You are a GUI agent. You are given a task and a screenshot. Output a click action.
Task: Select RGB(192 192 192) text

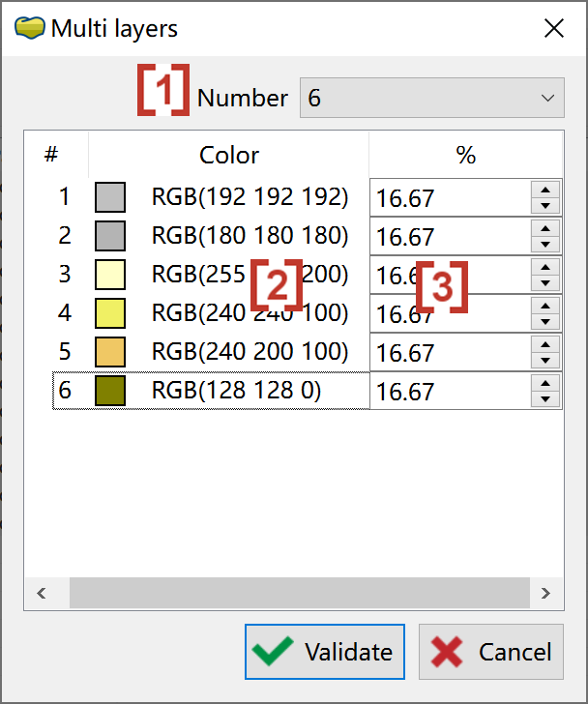(x=250, y=197)
